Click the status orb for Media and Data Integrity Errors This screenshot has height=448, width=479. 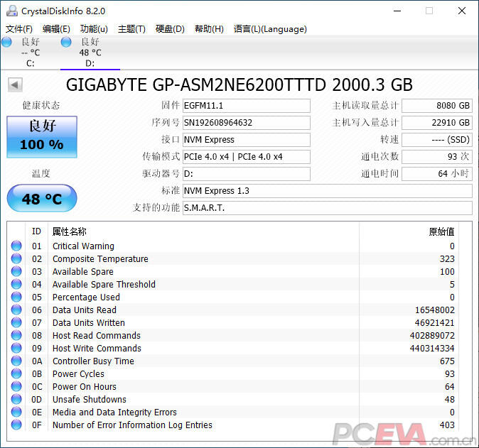[16, 412]
